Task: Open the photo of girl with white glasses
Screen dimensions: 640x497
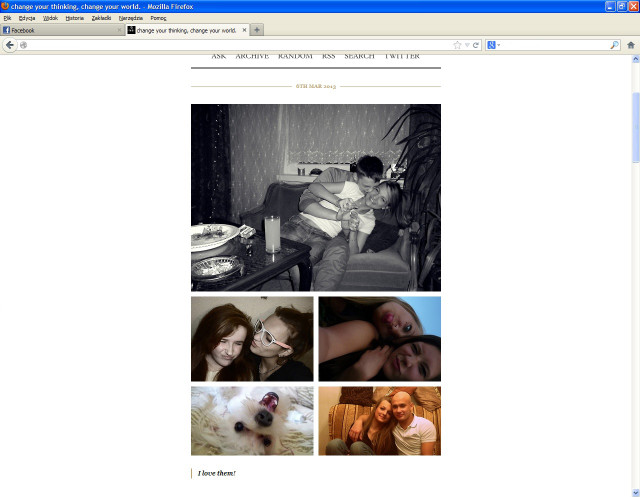Action: (x=252, y=339)
